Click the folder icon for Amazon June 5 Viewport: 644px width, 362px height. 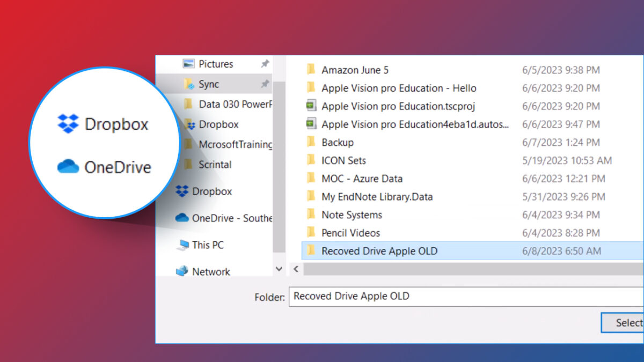coord(310,70)
